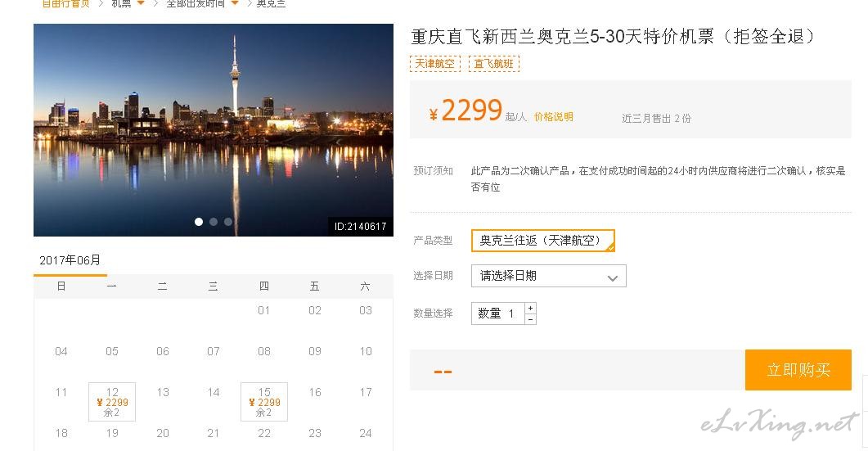Click calendar date 20
The width and height of the screenshot is (868, 451).
(x=163, y=433)
